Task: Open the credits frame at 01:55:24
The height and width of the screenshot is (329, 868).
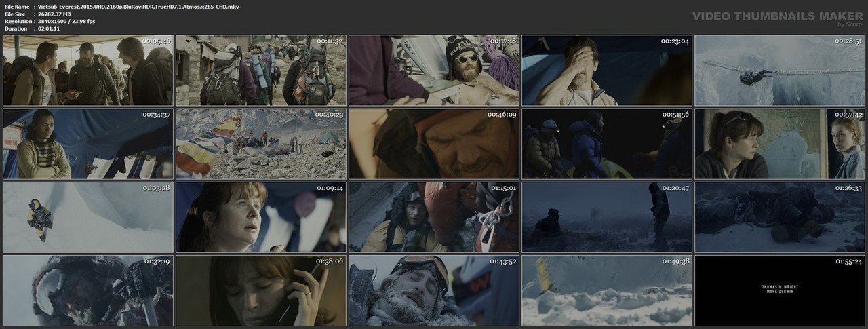Action: click(780, 290)
